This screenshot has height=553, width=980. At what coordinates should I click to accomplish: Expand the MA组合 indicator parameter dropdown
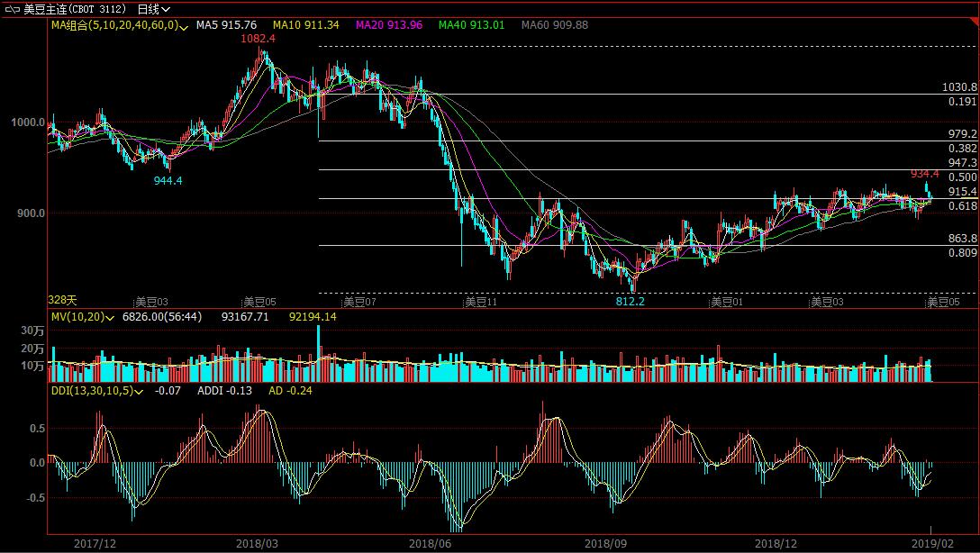tap(184, 26)
